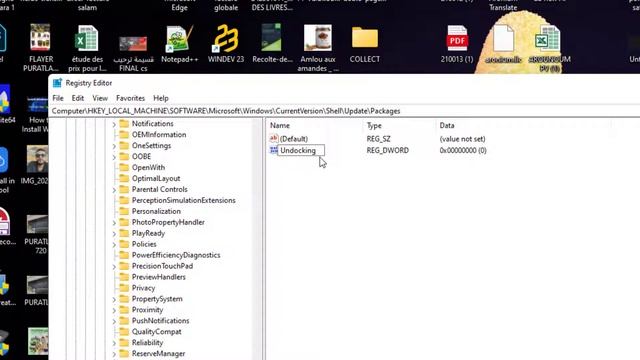The width and height of the screenshot is (640, 360).
Task: Expand the OneSettings registry key
Action: coord(114,146)
